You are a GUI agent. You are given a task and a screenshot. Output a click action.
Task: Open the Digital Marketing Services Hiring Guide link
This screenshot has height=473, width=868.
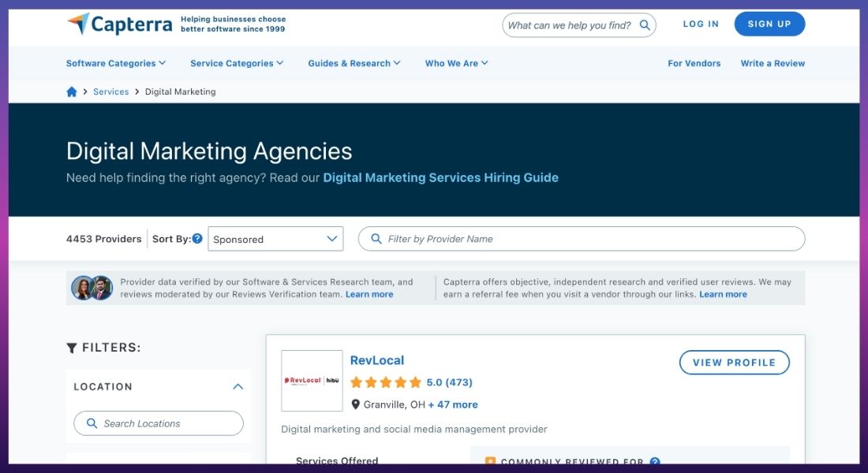[440, 177]
